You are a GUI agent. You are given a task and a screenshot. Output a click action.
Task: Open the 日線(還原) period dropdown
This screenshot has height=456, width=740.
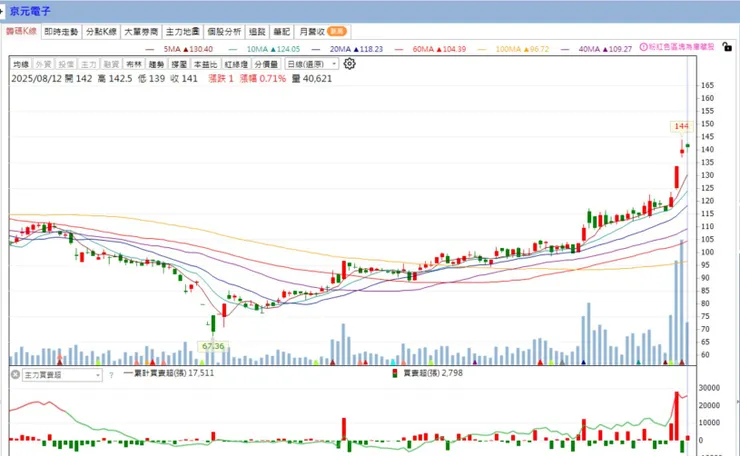point(312,64)
